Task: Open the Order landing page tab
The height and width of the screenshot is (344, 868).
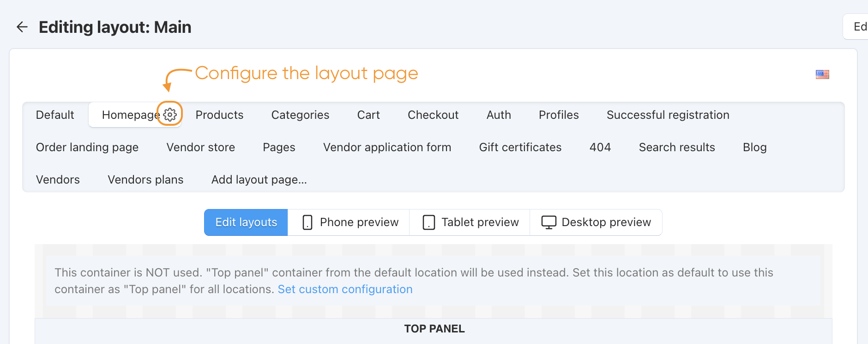Action: click(x=87, y=147)
